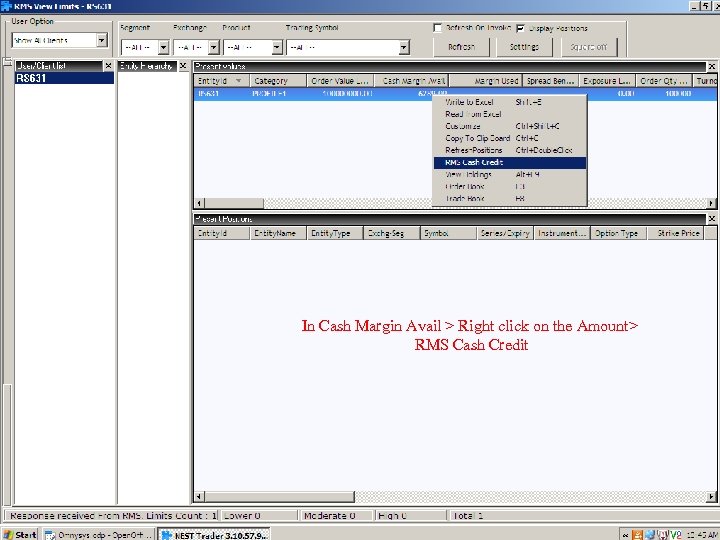Expand the Segment combo box

pos(163,47)
